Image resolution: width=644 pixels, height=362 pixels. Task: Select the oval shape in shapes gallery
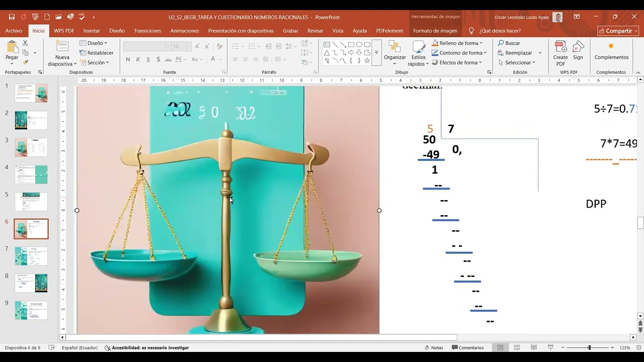point(359,44)
